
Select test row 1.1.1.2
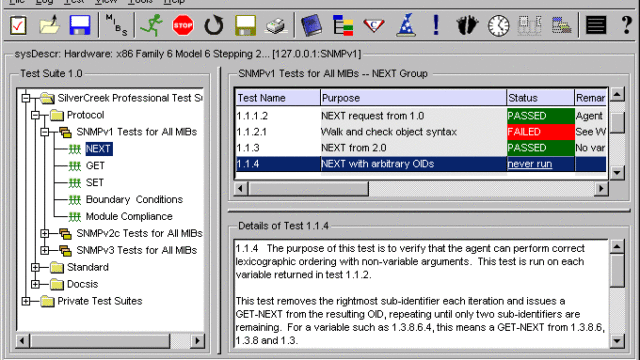[x=421, y=116]
